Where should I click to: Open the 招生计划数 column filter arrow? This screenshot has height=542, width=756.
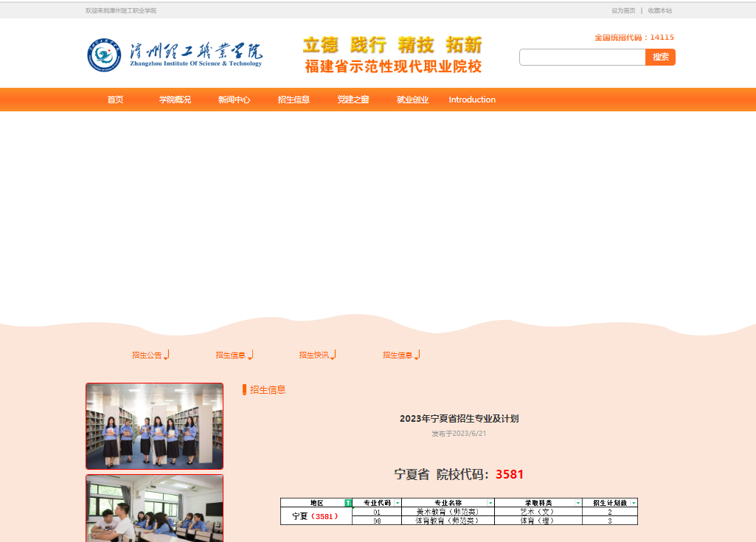(634, 503)
